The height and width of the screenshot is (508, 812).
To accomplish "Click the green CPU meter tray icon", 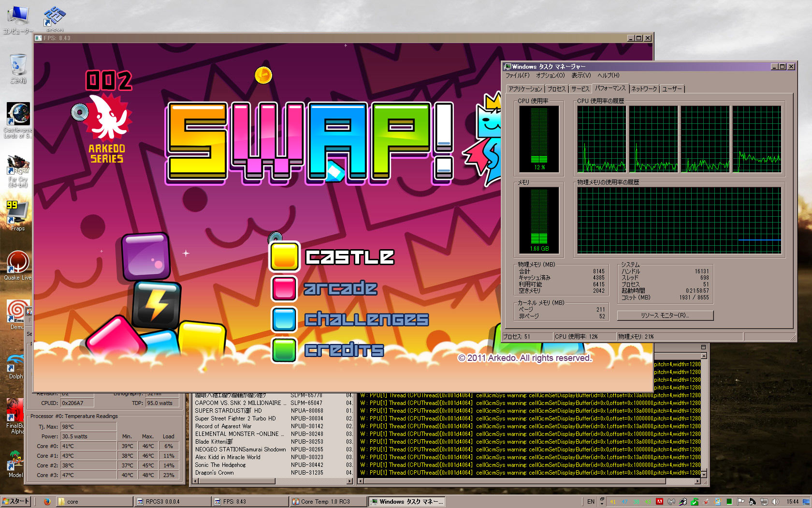I will (x=729, y=501).
